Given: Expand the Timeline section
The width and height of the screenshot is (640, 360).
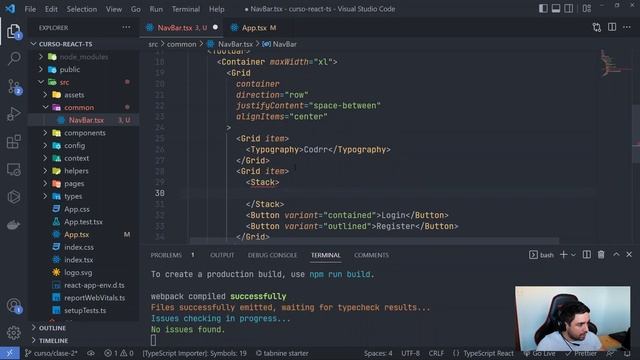Looking at the screenshot, I should click(x=84, y=340).
